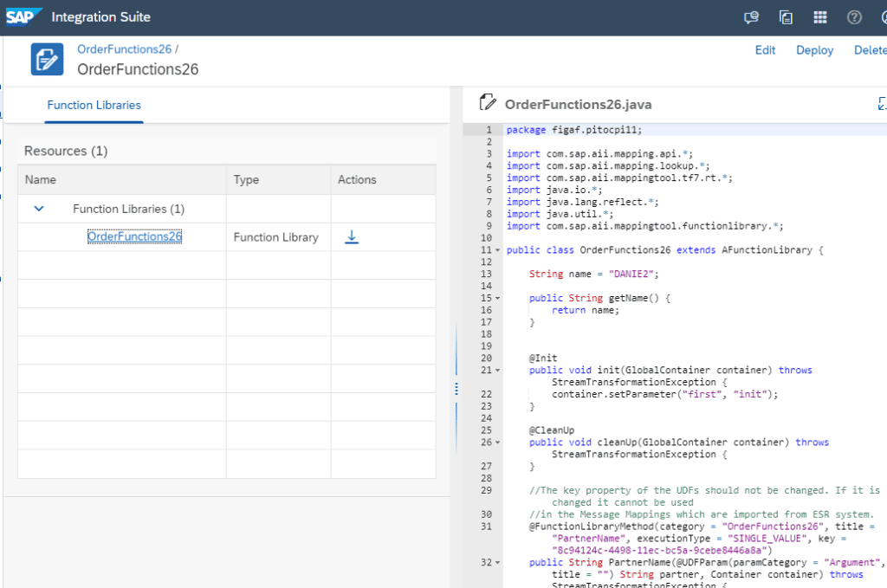Click the Integration Suite header title
Image resolution: width=887 pixels, height=588 pixels.
point(100,17)
